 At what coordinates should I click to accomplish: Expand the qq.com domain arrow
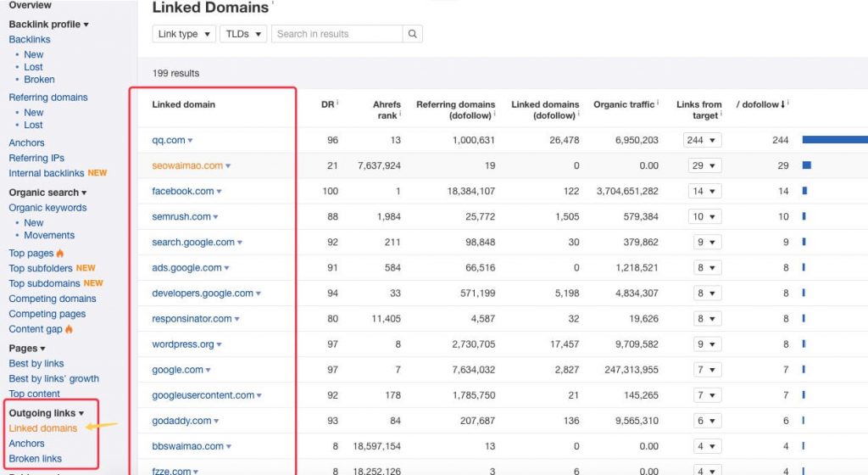(x=190, y=141)
